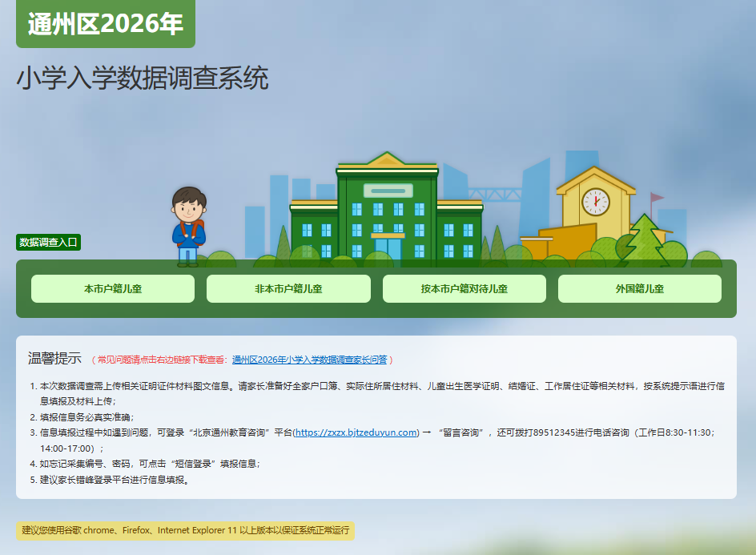Click the red flag beside the clock tower
Image resolution: width=756 pixels, height=555 pixels.
pyautogui.click(x=657, y=197)
